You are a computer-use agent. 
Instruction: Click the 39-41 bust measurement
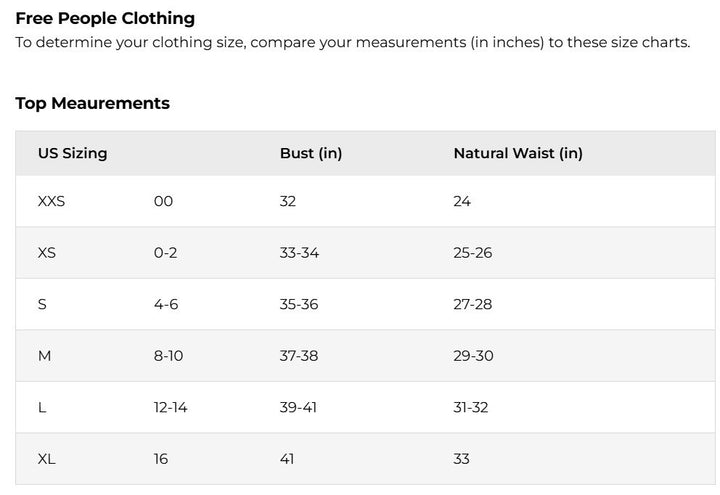pos(298,408)
